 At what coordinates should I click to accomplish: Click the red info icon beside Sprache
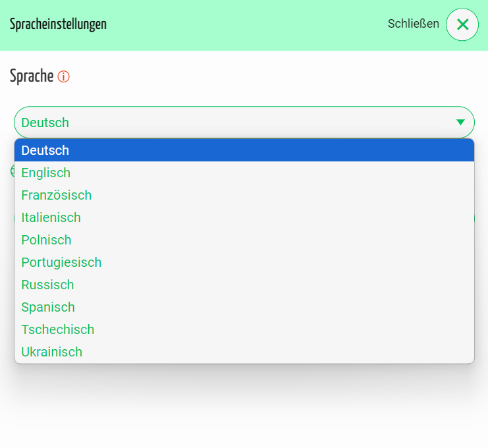click(63, 76)
